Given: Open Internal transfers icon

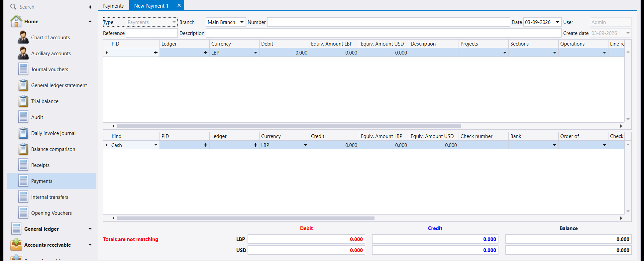Looking at the screenshot, I should (23, 197).
